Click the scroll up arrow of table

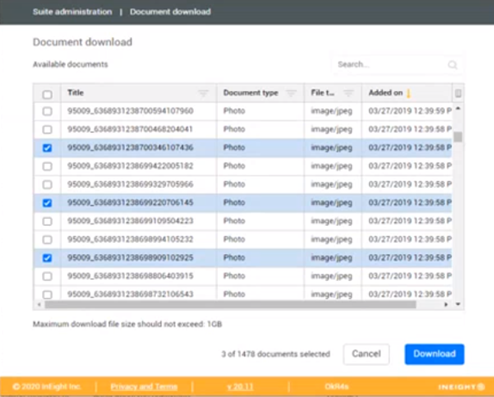(x=458, y=109)
